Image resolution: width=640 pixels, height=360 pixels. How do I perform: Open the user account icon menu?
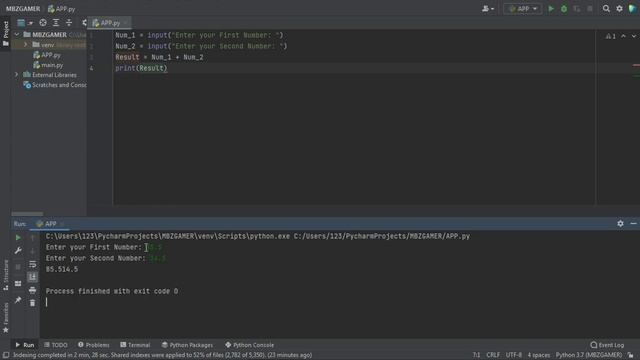click(x=488, y=9)
